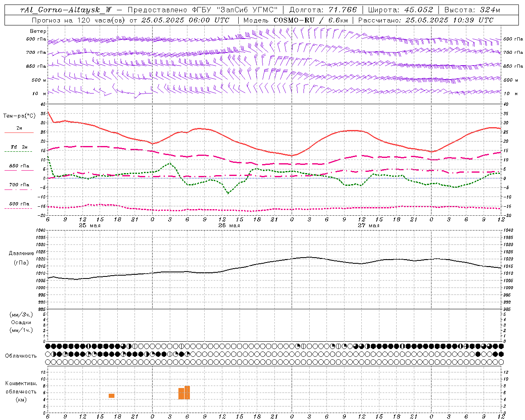Click the 850 гПа temperature legend entry
This screenshot has width=525, height=420.
pos(19,166)
